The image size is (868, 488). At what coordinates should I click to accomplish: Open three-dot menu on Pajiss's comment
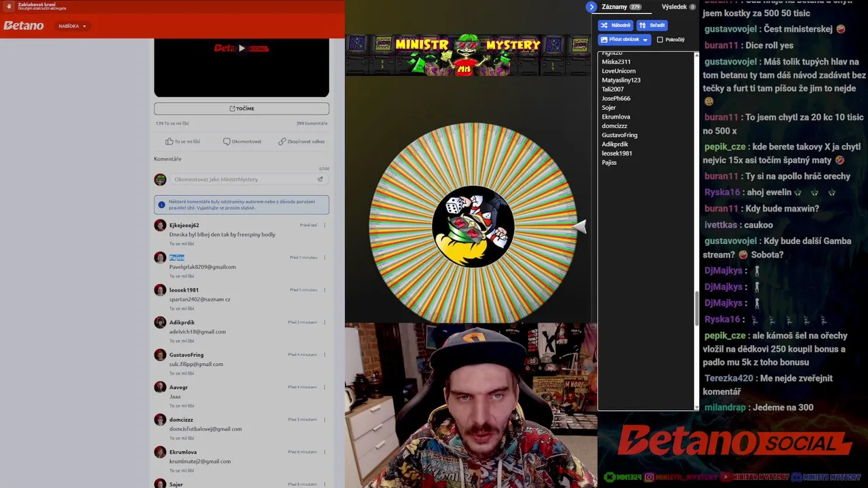point(324,258)
